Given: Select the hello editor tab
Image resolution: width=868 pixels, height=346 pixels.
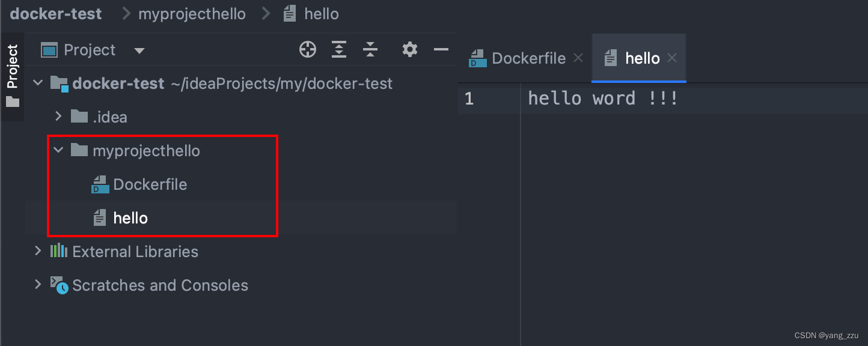Looking at the screenshot, I should [x=642, y=58].
